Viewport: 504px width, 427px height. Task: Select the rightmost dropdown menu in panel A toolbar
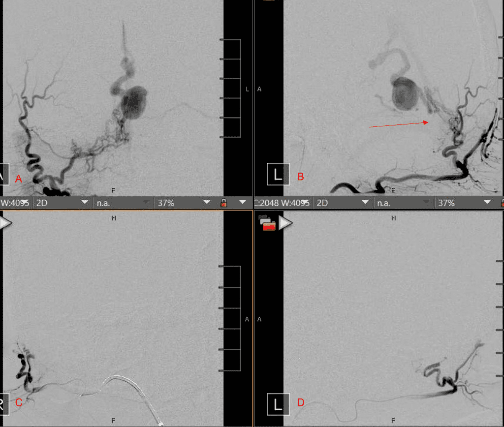point(242,203)
